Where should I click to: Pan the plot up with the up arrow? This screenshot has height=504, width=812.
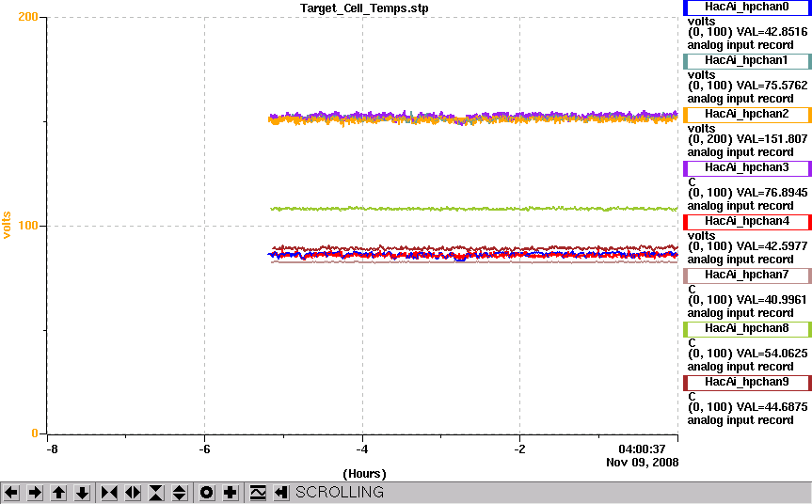tap(58, 492)
